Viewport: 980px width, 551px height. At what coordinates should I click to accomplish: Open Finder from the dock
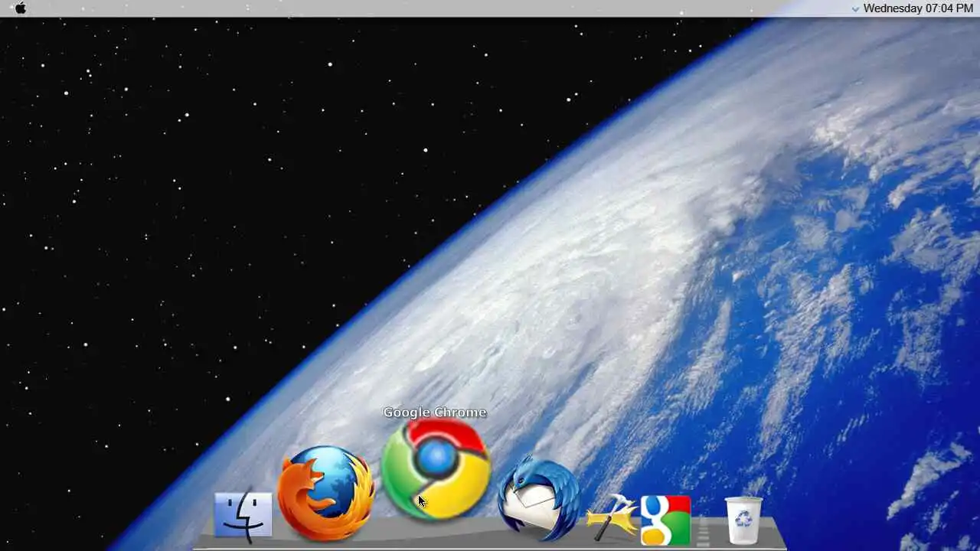(243, 516)
